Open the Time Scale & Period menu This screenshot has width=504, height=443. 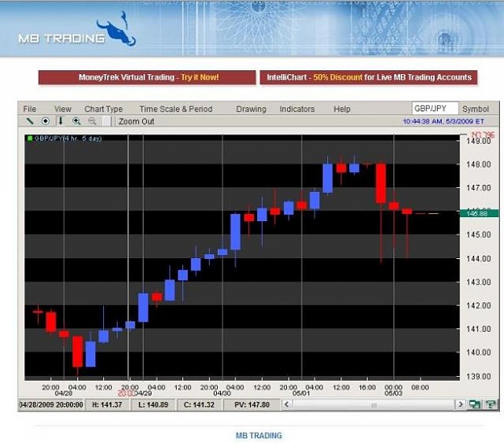[x=176, y=109]
